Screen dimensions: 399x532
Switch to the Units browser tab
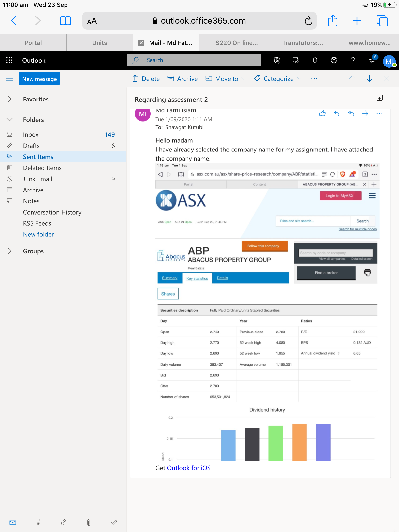tap(100, 43)
